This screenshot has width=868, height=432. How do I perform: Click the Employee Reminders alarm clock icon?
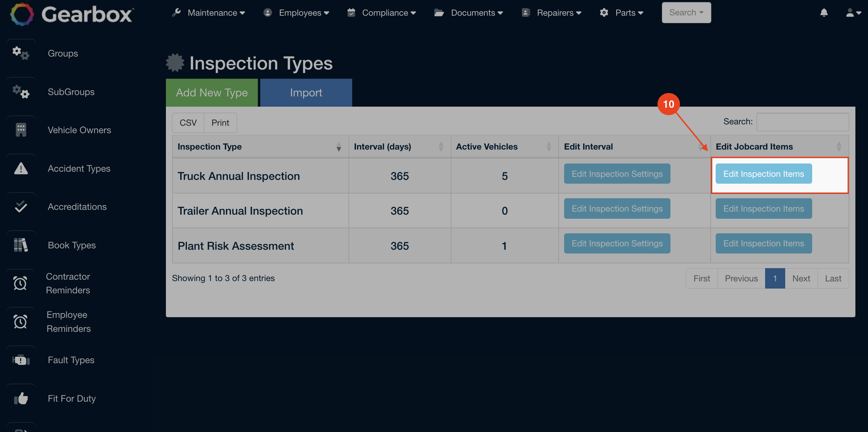[21, 322]
